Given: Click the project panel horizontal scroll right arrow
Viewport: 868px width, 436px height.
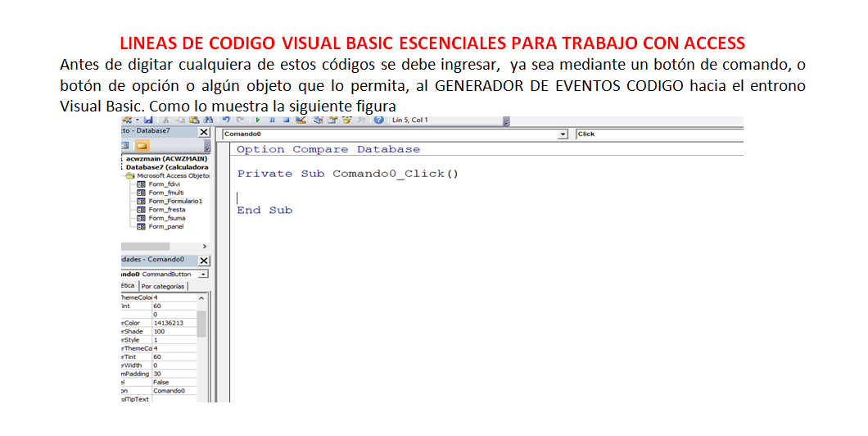Looking at the screenshot, I should (204, 246).
